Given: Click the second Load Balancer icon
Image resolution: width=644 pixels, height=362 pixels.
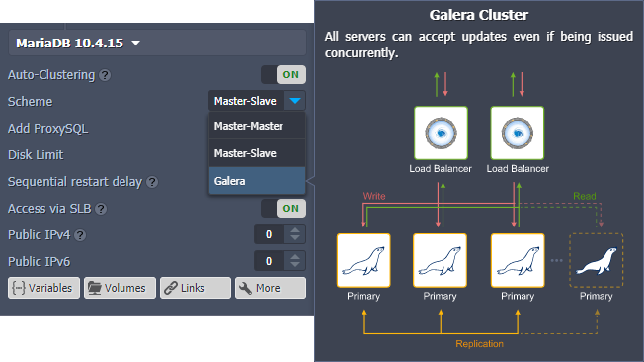Looking at the screenshot, I should pyautogui.click(x=518, y=133).
